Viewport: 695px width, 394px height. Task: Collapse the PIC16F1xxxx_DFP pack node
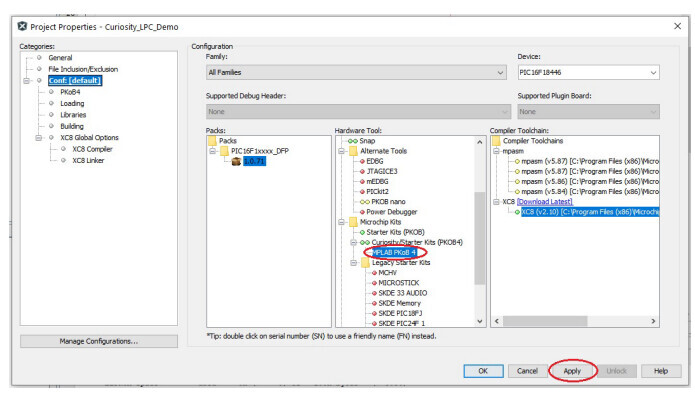[x=212, y=151]
